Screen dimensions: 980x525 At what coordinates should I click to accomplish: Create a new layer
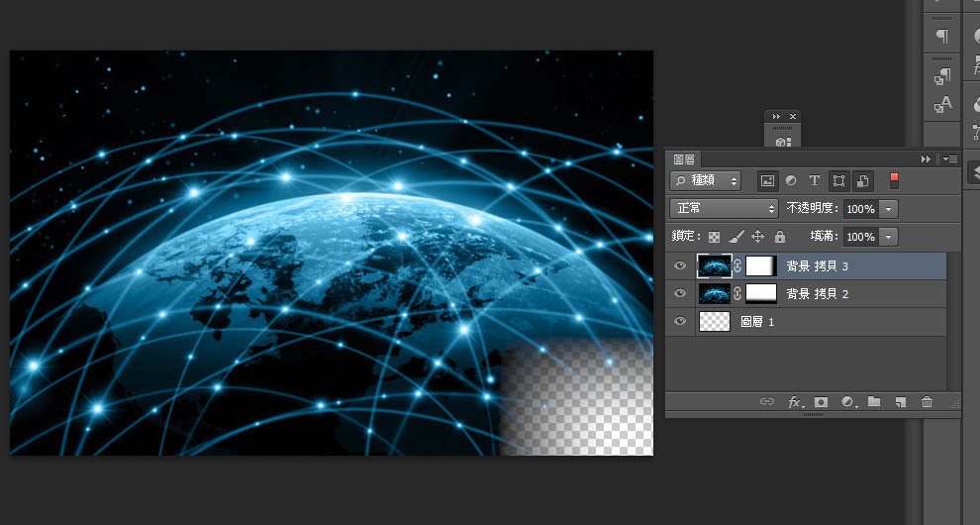(900, 402)
